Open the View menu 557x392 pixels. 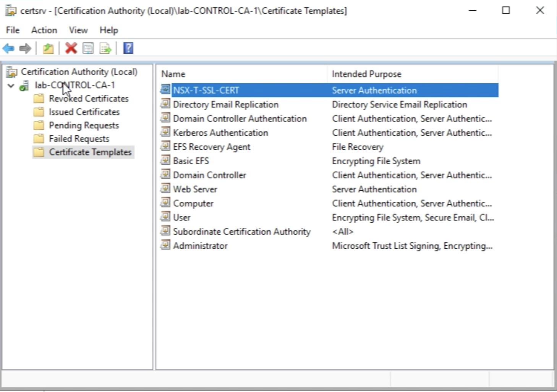(x=78, y=30)
